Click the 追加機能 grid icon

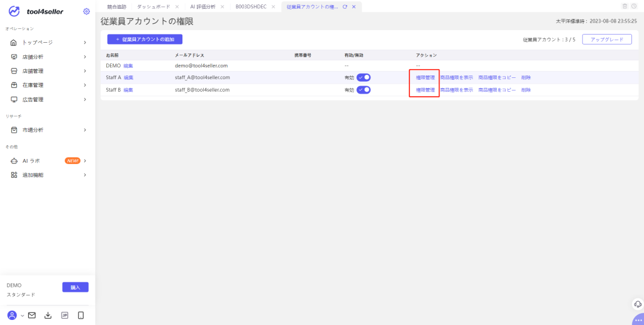[14, 175]
